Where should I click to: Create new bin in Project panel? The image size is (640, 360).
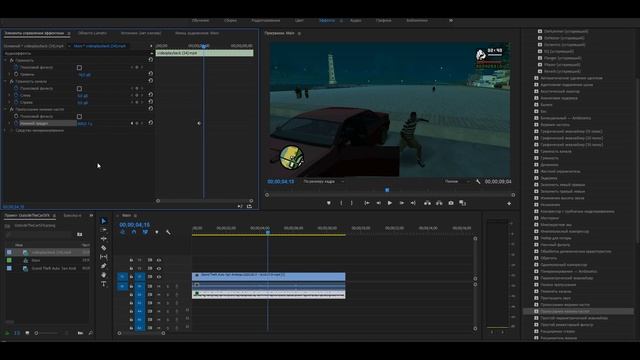click(80, 333)
